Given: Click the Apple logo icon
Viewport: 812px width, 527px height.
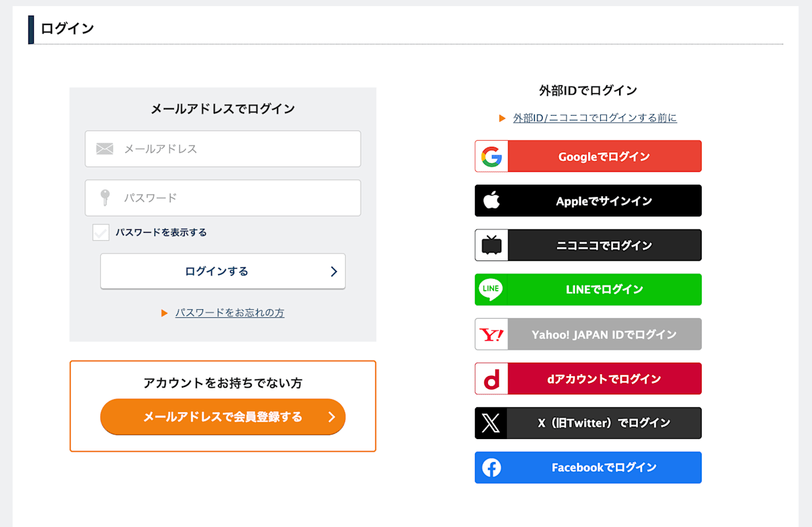Looking at the screenshot, I should (491, 200).
